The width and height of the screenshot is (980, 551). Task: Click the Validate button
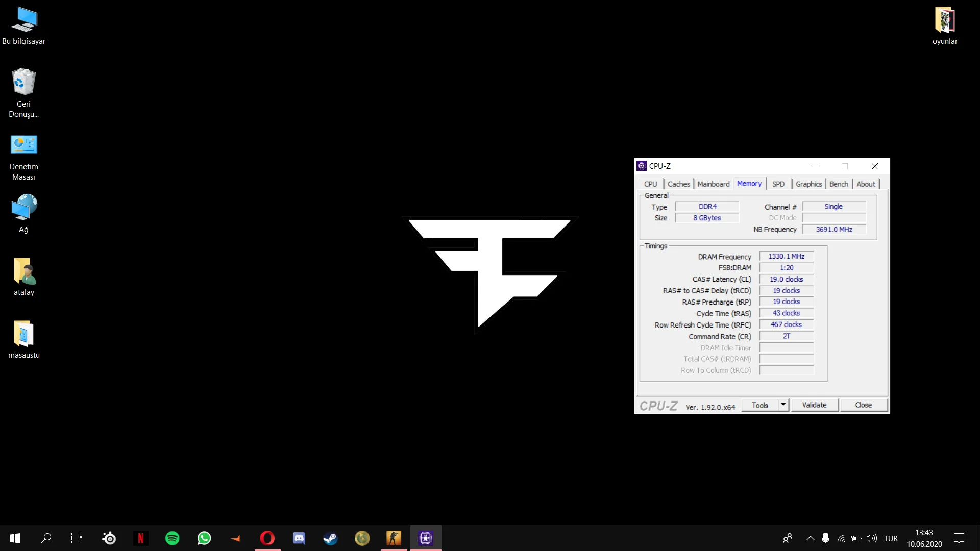[x=814, y=405]
